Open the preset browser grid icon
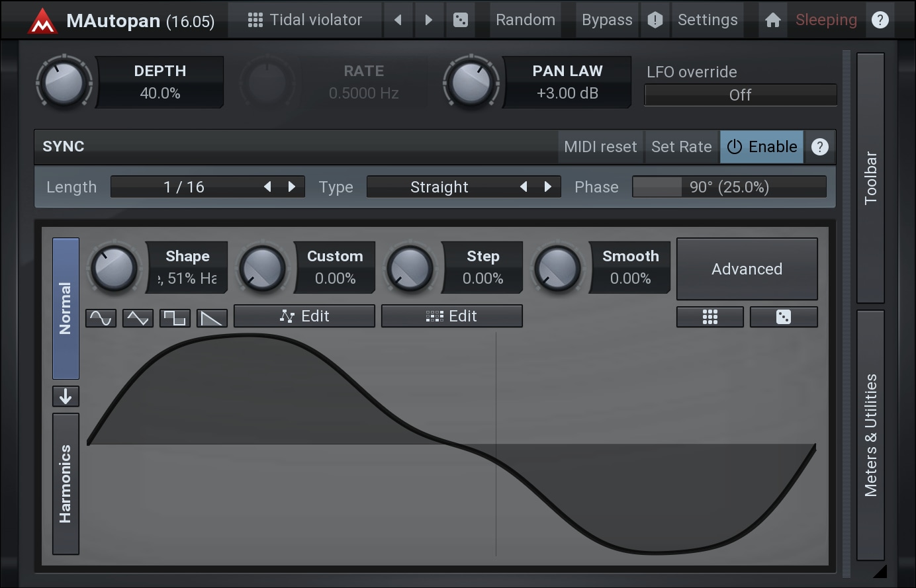Viewport: 916px width, 588px height. click(x=255, y=20)
